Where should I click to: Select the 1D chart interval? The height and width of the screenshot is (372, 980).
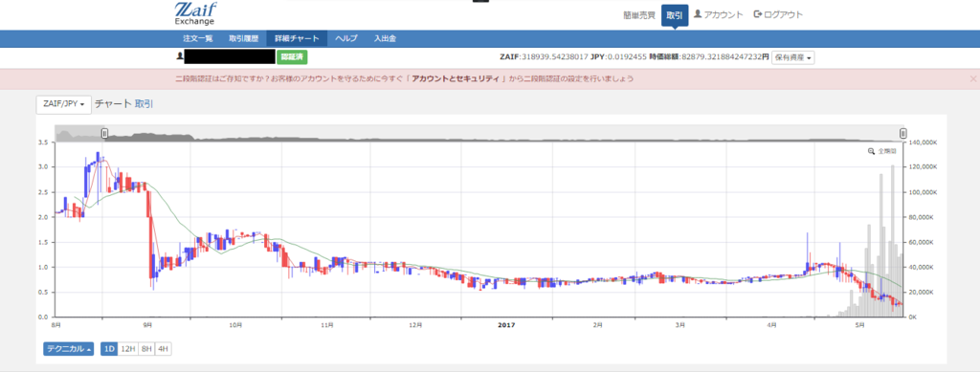pos(109,349)
